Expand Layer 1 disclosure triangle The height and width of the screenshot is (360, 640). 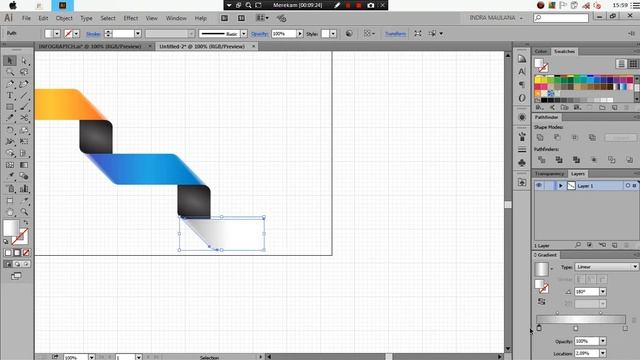tap(561, 186)
